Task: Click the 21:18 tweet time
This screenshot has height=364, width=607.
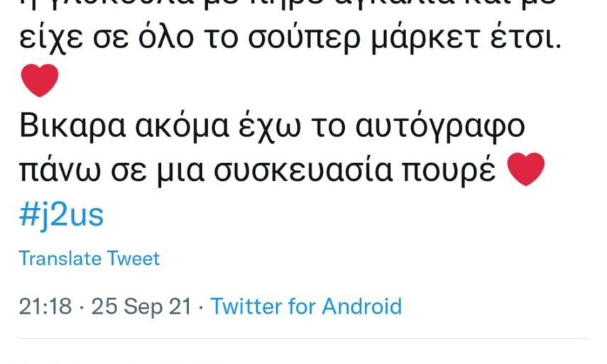Action: point(45,307)
